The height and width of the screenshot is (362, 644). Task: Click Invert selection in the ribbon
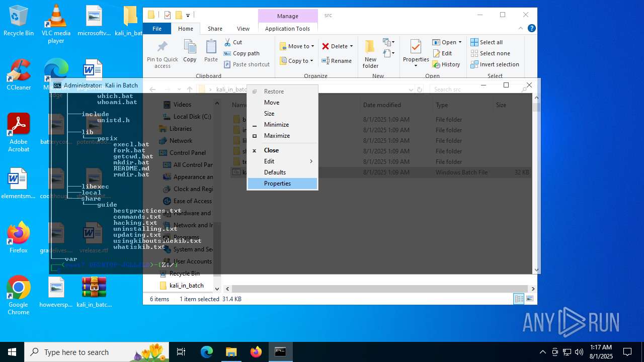495,64
